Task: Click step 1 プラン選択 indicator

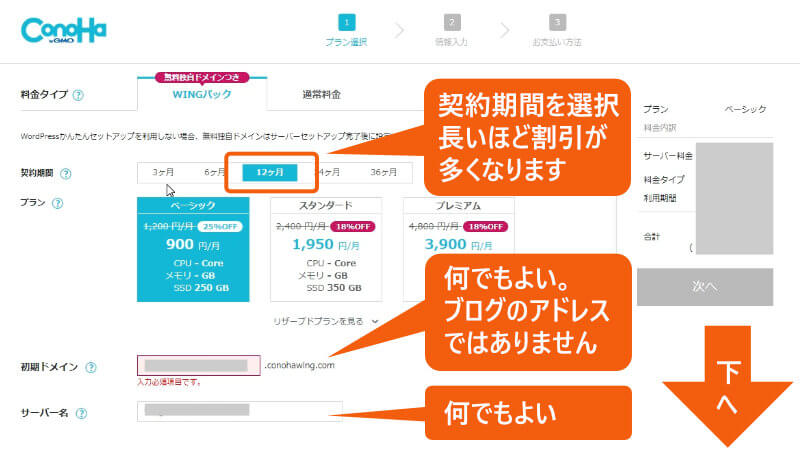Action: coord(346,31)
